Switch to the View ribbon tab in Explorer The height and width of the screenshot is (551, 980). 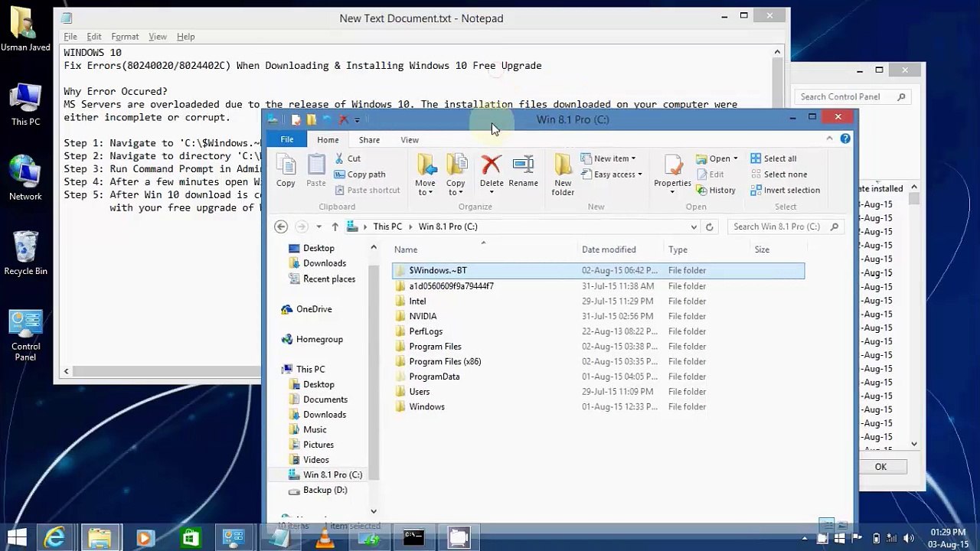point(410,140)
